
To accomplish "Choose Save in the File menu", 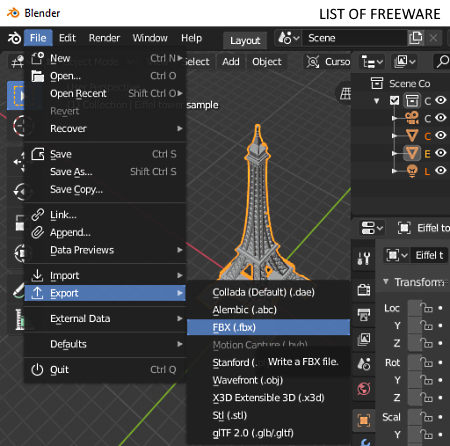I will 105,154.
